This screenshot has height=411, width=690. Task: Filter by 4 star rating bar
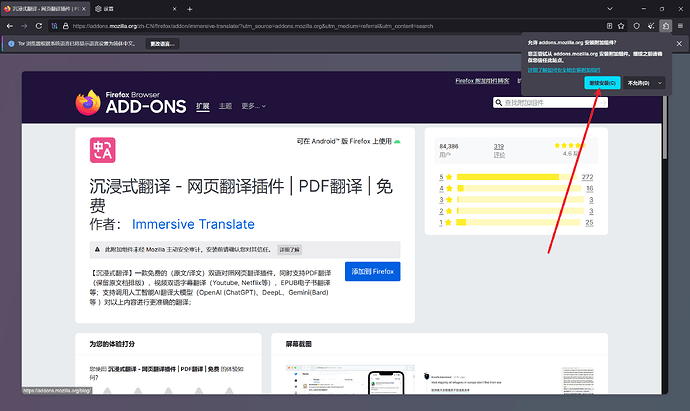519,188
